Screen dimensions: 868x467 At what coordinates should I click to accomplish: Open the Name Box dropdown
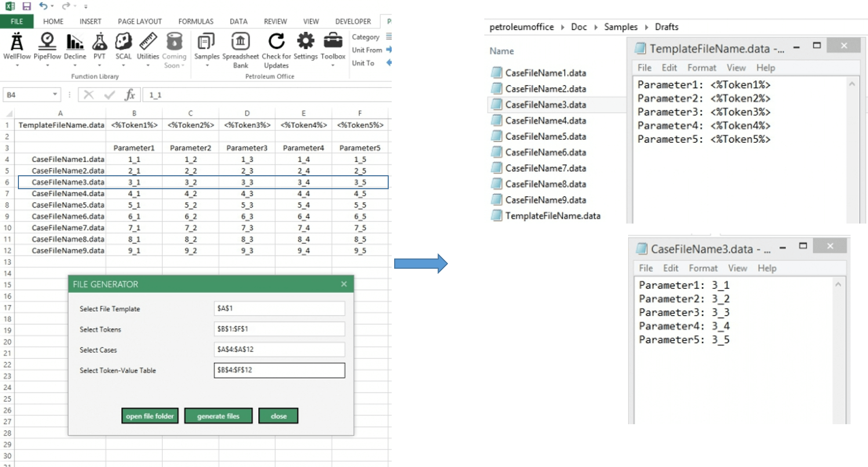54,95
